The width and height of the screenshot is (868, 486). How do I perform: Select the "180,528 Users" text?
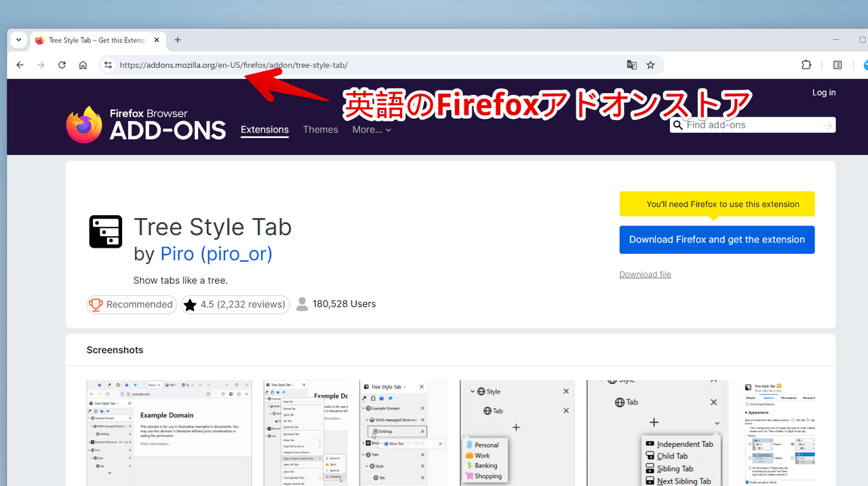[344, 304]
